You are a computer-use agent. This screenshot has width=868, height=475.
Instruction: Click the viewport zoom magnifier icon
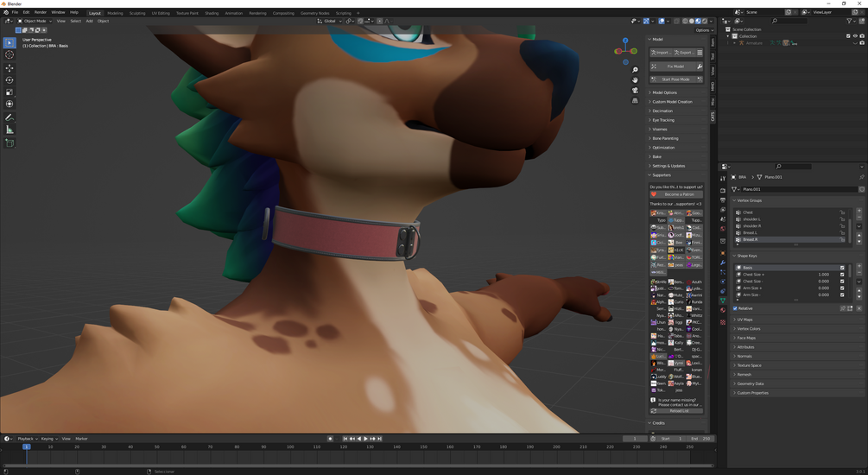pos(635,70)
